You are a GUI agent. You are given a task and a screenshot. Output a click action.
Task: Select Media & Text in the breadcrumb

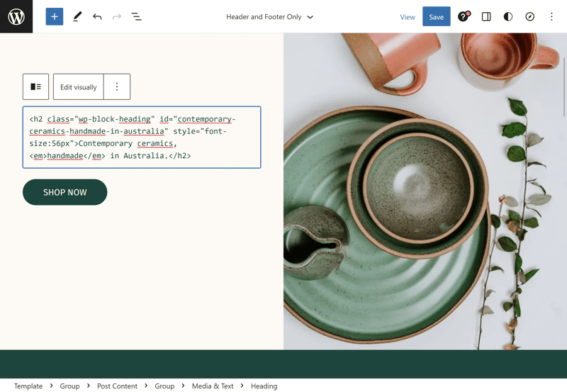(213, 386)
